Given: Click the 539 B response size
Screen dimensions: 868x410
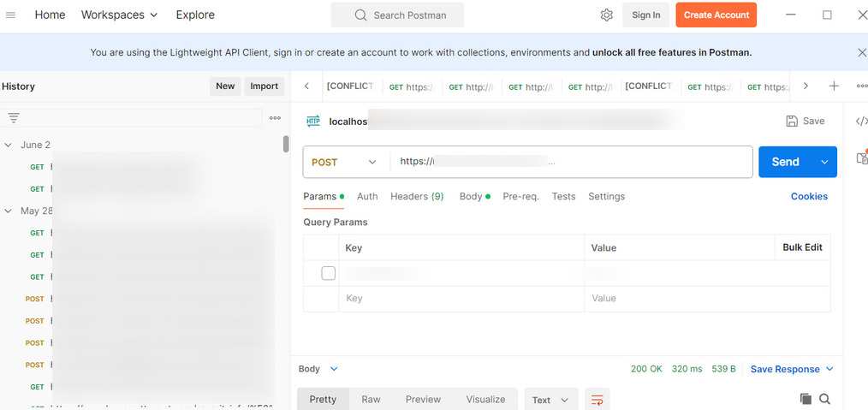Looking at the screenshot, I should (723, 369).
